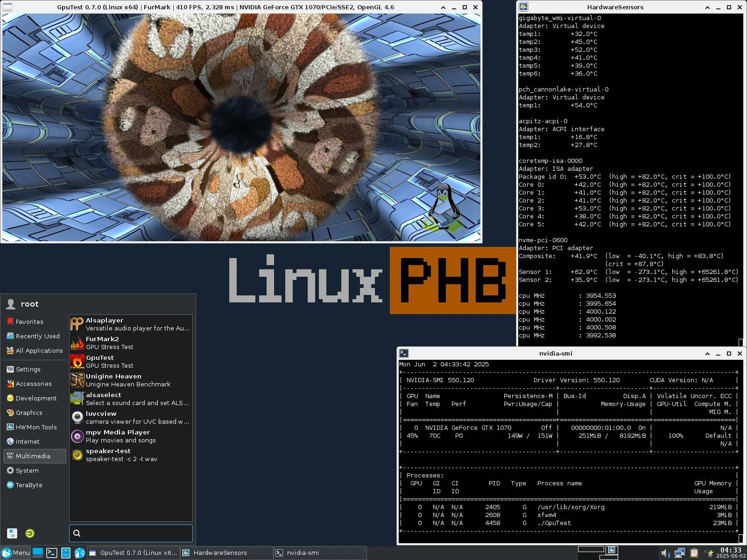This screenshot has height=560, width=747.
Task: Shade the nvidia-smi window with the up arrow
Action: coord(707,353)
